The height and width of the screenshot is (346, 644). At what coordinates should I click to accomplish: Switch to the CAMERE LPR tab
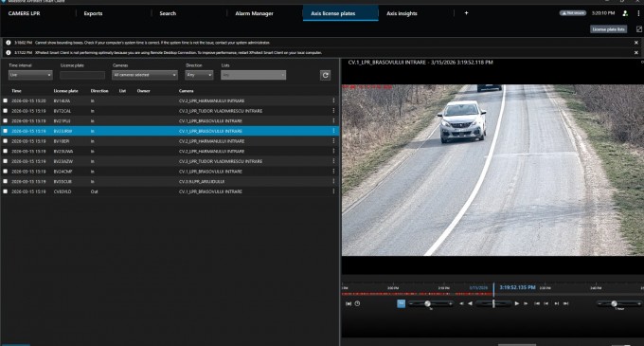25,13
